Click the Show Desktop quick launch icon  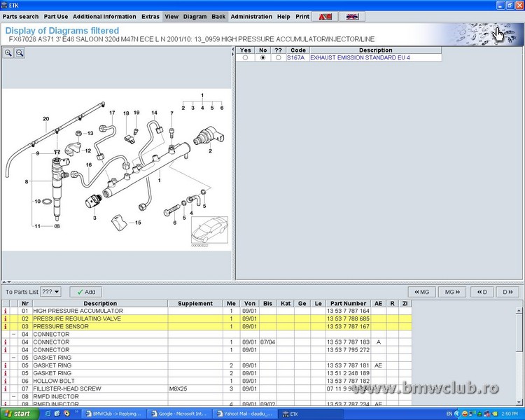tap(57, 414)
